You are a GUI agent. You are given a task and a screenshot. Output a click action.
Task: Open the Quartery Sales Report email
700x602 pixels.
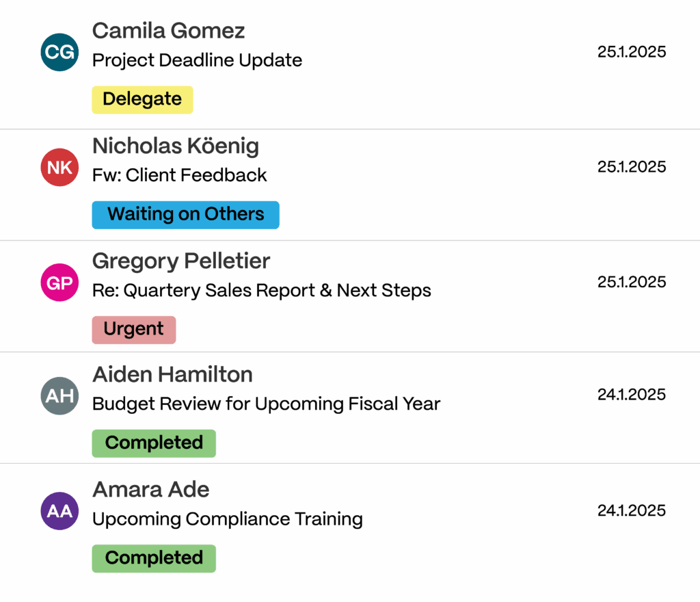point(261,290)
